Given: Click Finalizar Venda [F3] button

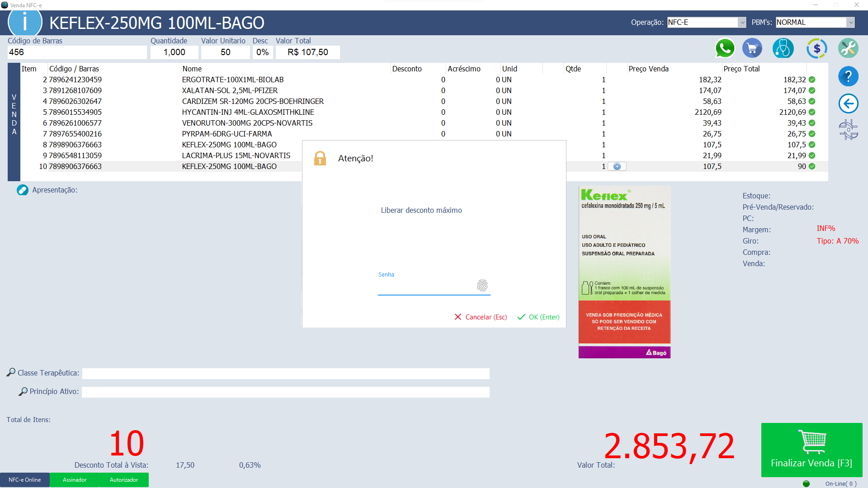Looking at the screenshot, I should click(x=811, y=450).
